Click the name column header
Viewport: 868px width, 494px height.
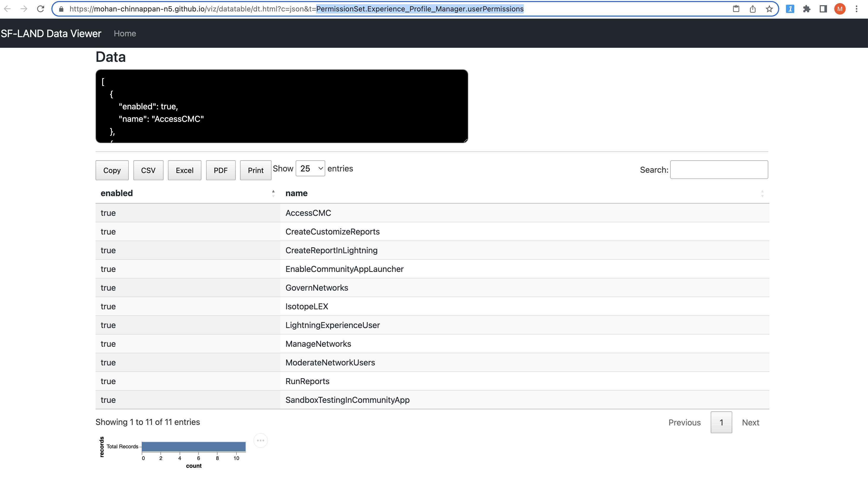525,193
